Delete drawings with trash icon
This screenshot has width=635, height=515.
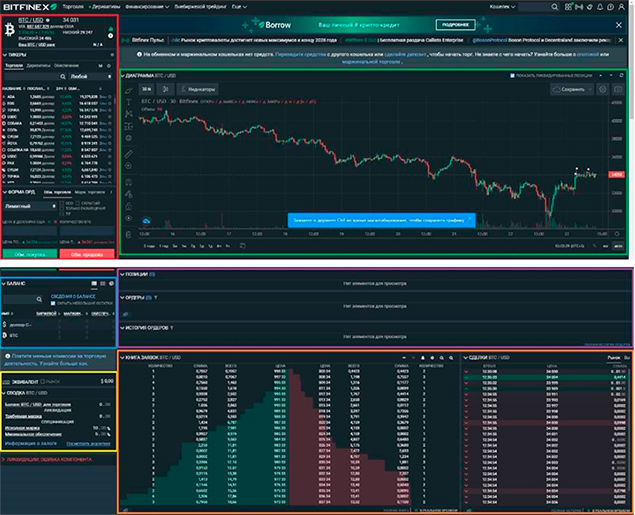pos(129,234)
